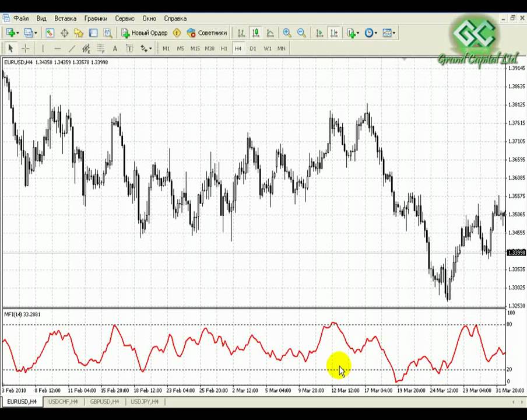Switch timeframe to M1

(x=166, y=48)
